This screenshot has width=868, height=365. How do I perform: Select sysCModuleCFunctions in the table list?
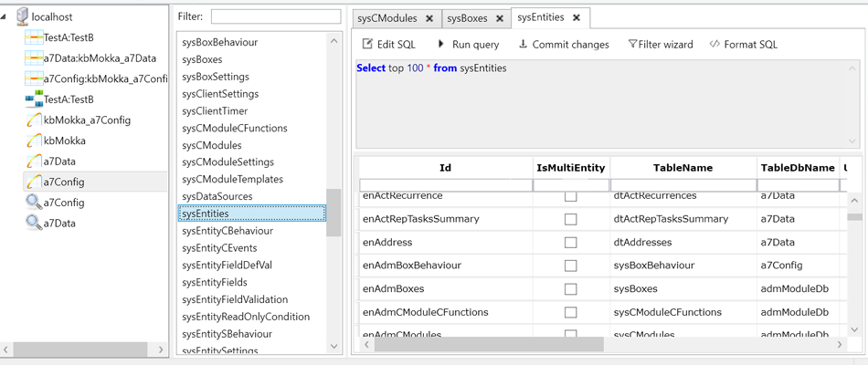[x=235, y=128]
